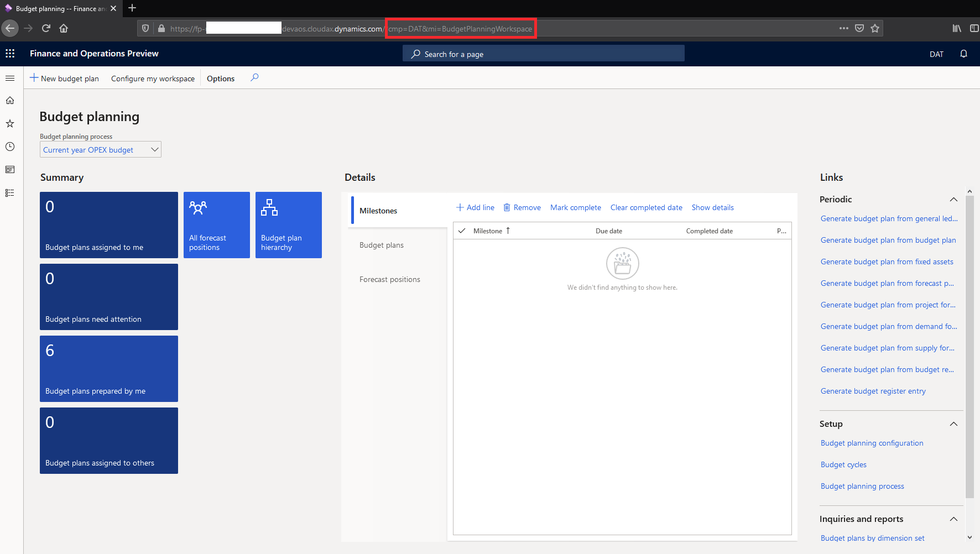Click Configure my workspace

pos(153,79)
